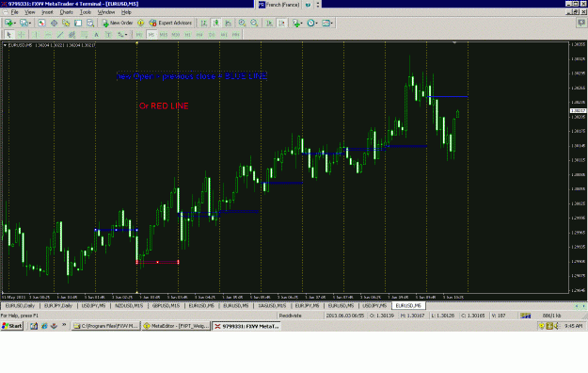Click the connection status bars icon
The height and width of the screenshot is (373, 588).
point(525,316)
